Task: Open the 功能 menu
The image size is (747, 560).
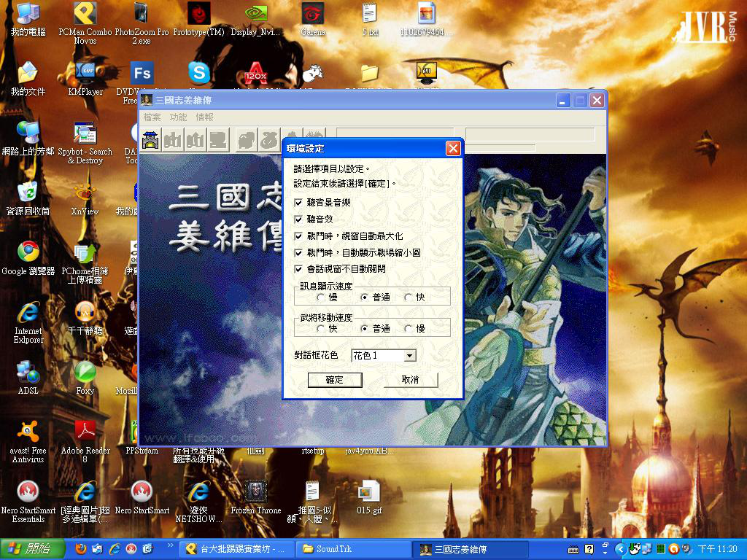Action: [178, 117]
